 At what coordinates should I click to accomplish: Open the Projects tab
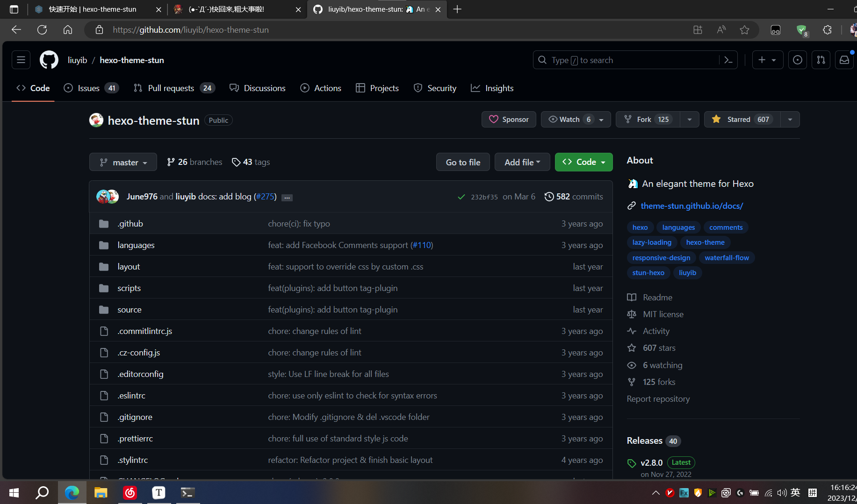(x=377, y=88)
